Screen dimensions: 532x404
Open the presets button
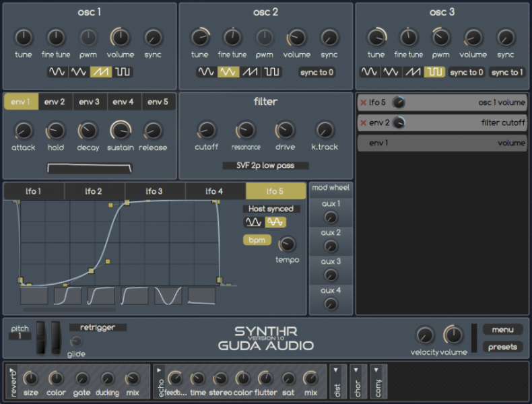coord(502,347)
